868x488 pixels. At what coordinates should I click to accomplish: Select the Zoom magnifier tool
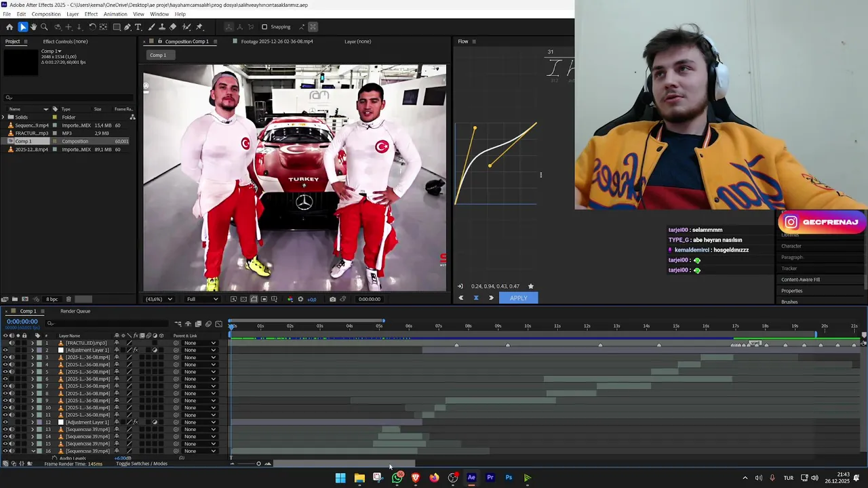pyautogui.click(x=44, y=27)
